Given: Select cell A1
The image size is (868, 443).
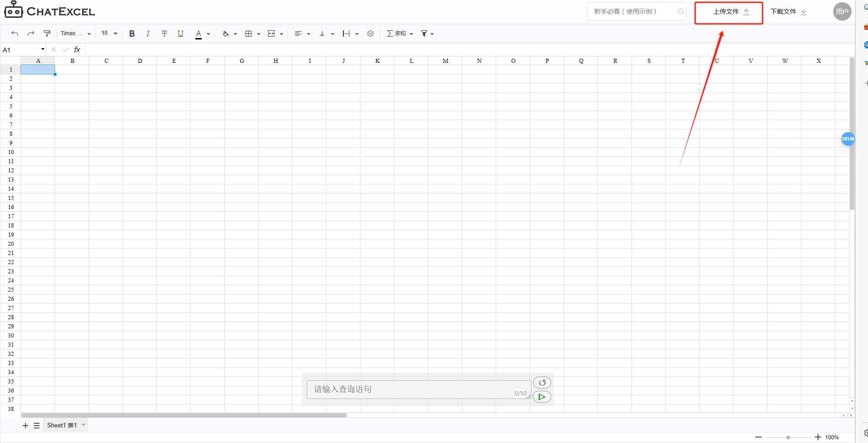Looking at the screenshot, I should (38, 69).
